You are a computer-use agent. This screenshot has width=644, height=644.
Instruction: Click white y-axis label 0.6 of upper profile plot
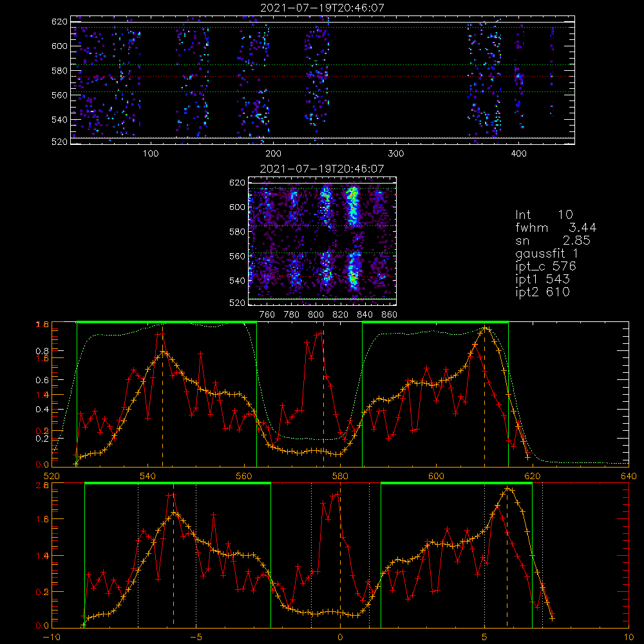(43, 380)
